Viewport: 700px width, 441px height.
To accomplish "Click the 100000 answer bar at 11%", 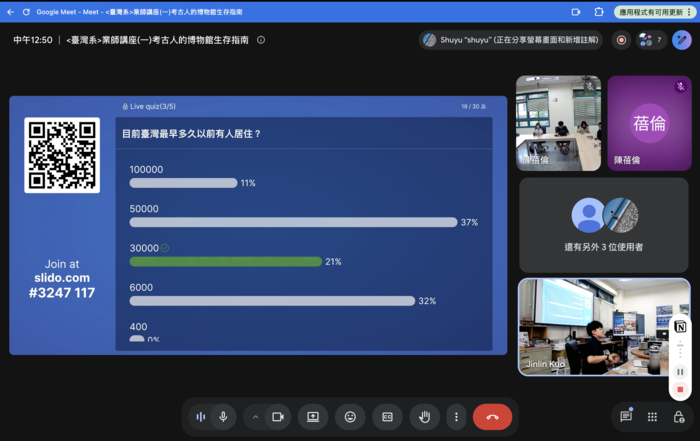I will [183, 183].
